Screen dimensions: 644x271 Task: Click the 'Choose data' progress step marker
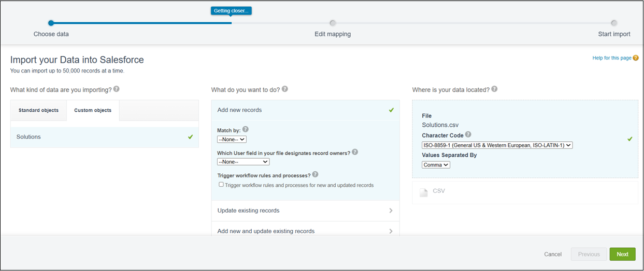(51, 23)
